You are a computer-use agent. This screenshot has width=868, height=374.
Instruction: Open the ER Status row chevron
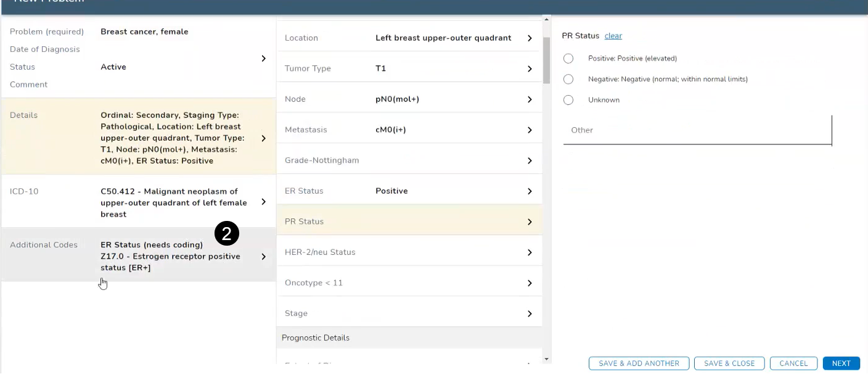click(x=530, y=191)
